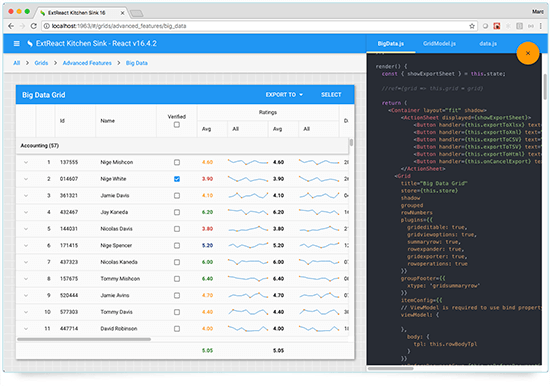The image size is (550, 386).
Task: Go back with the browser back arrow
Action: coord(11,26)
